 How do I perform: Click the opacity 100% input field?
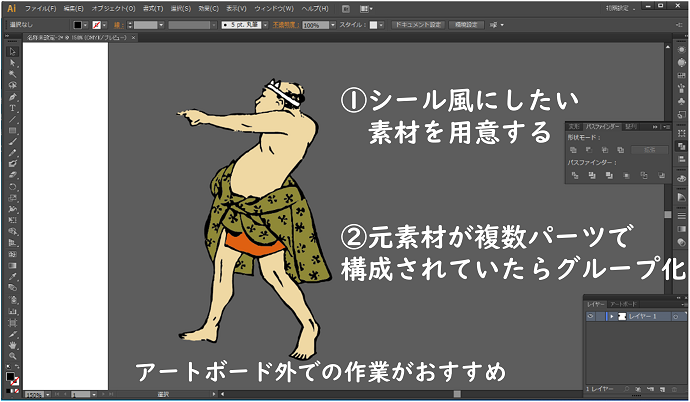(x=316, y=25)
